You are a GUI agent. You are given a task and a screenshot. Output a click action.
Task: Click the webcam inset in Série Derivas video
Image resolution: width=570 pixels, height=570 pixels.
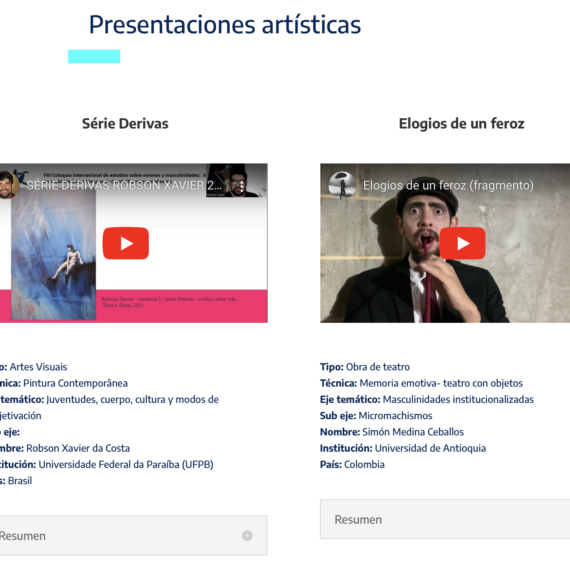[236, 181]
